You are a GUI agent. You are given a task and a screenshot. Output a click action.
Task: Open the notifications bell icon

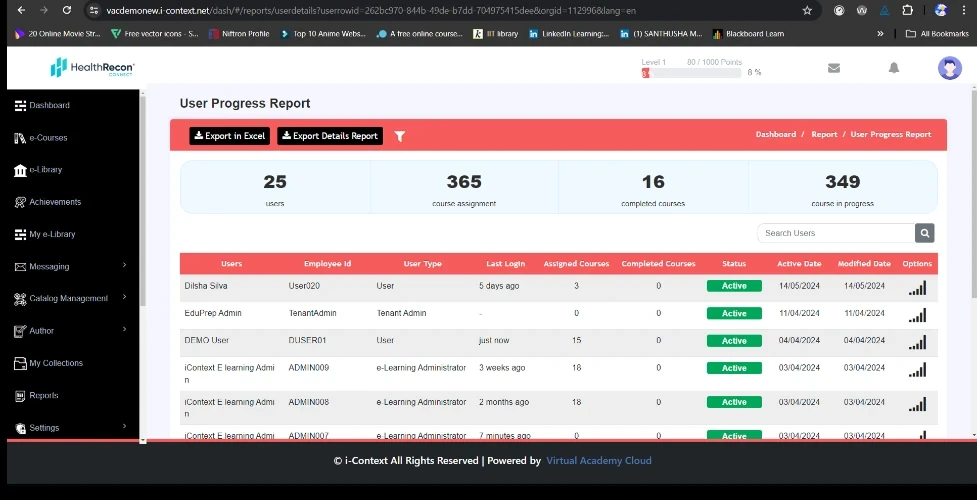(x=894, y=68)
